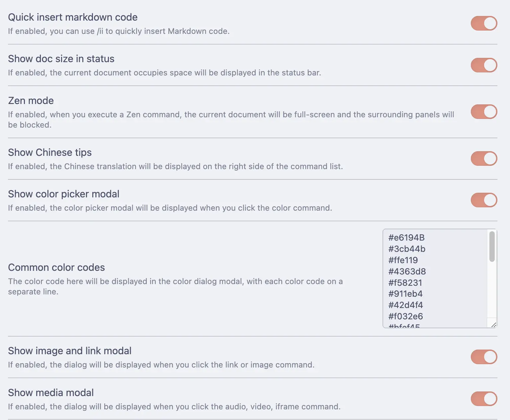The image size is (510, 420).
Task: Disable the Quick insert markdown code toggle
Action: (x=484, y=23)
